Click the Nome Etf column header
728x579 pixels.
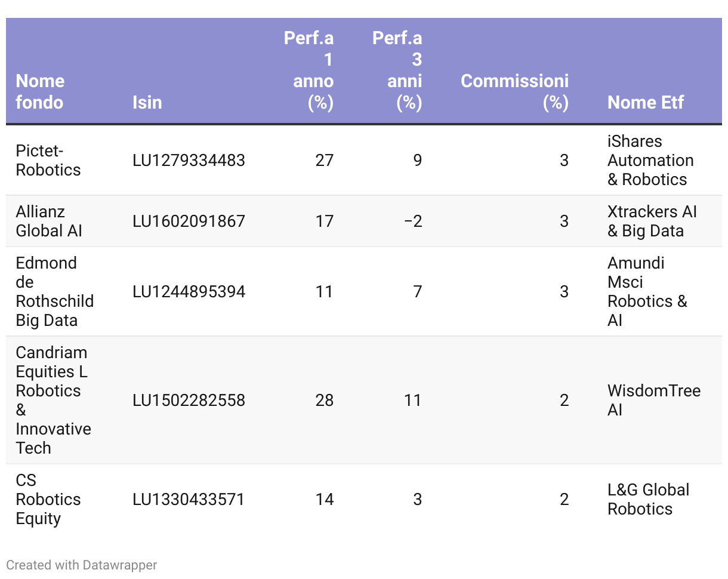[646, 102]
